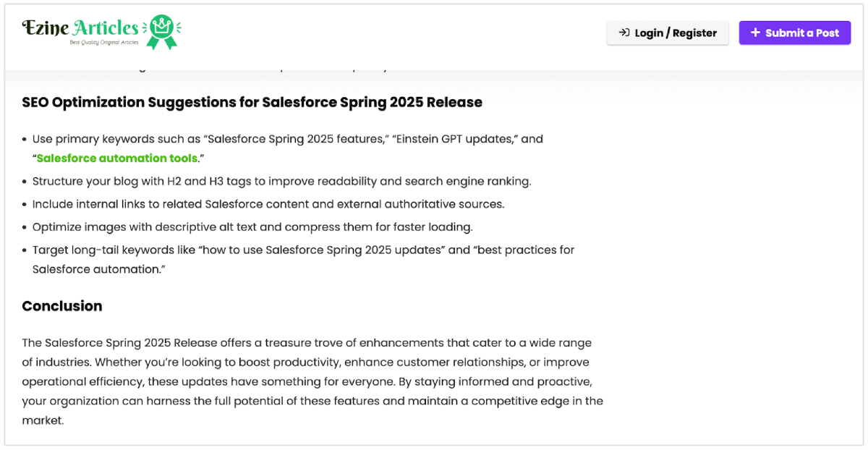This screenshot has height=450, width=868.
Task: Click the SEO Optimization Suggestions heading
Action: pos(252,102)
